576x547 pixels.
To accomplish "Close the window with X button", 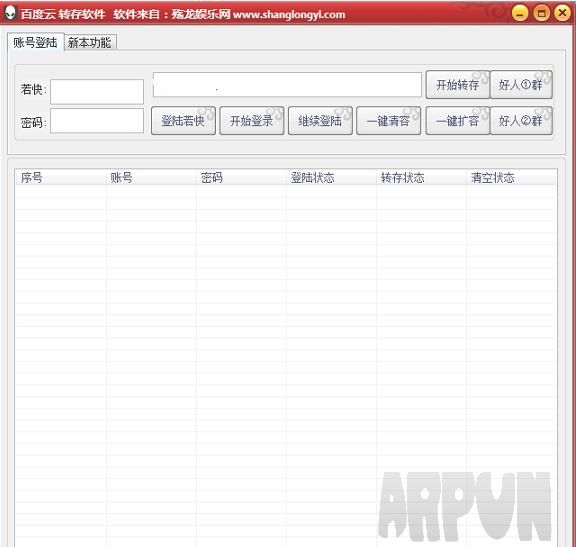I will [x=562, y=14].
